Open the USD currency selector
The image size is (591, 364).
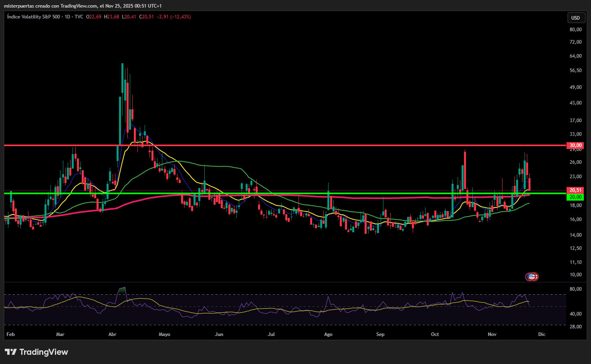tap(575, 18)
